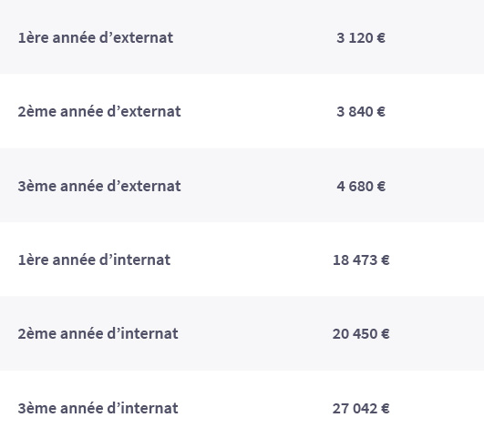Select the 18 473 € amount
Viewport: 484px width, 448px height.
[x=361, y=260]
